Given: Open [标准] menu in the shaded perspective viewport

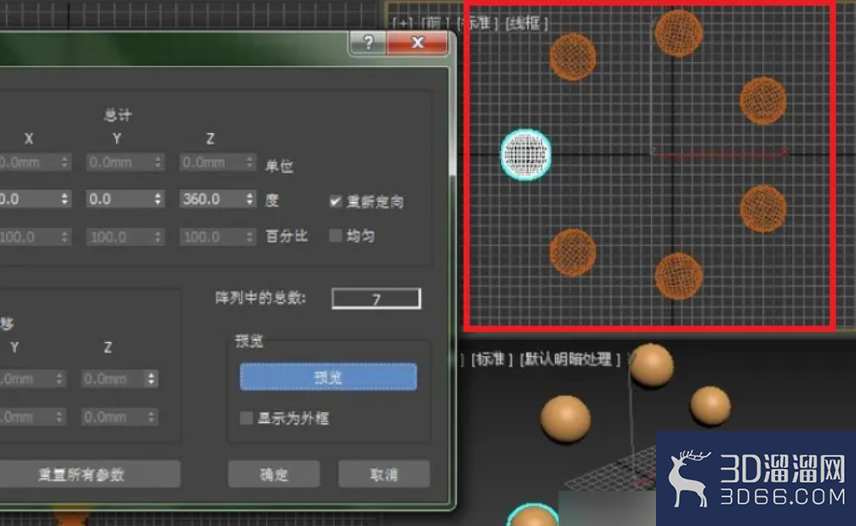Looking at the screenshot, I should 492,360.
